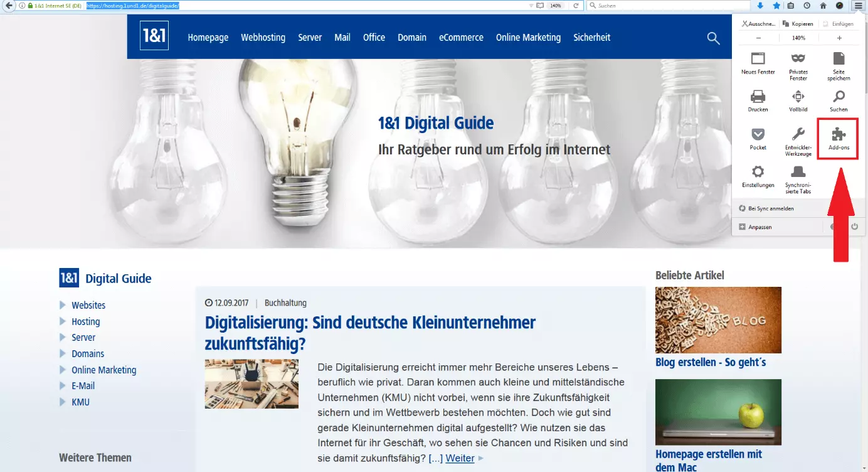Click the power/quit icon in menu panel
Image resolution: width=868 pixels, height=472 pixels.
pos(854,227)
